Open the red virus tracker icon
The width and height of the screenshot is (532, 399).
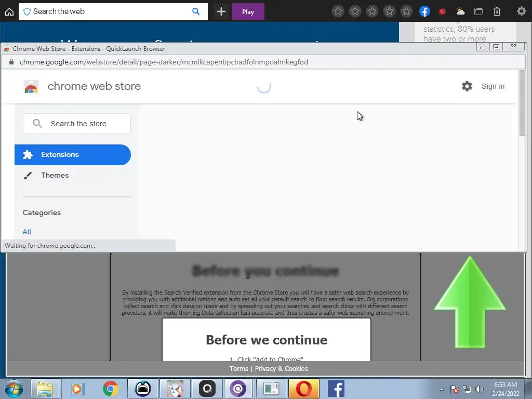coord(442,11)
